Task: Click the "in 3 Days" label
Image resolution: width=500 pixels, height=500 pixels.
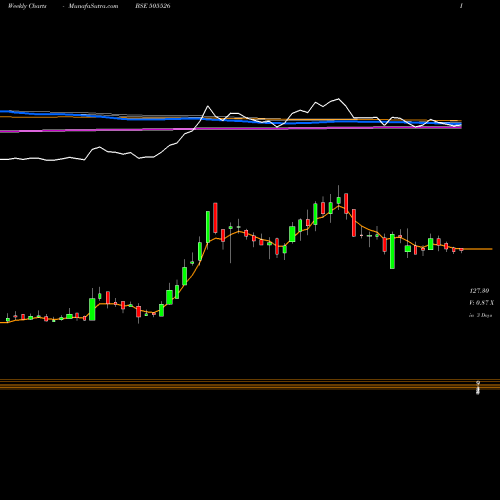Action: pos(481,315)
